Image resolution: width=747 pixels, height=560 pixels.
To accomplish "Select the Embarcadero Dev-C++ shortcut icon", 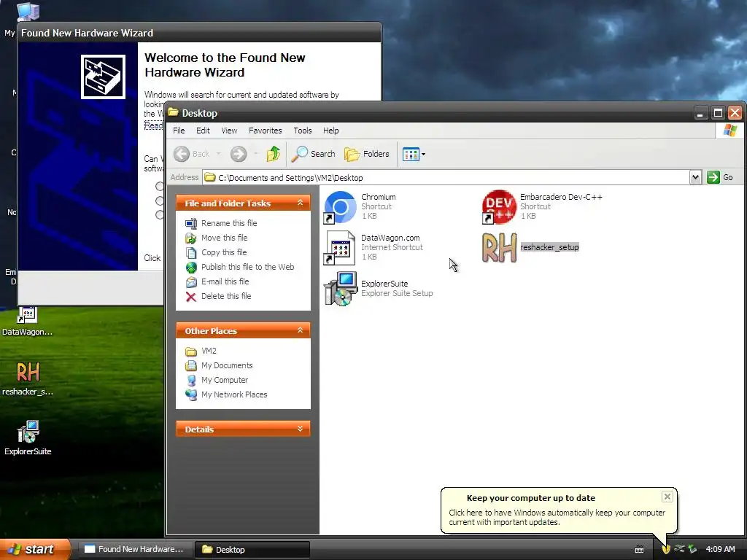I will (x=499, y=207).
